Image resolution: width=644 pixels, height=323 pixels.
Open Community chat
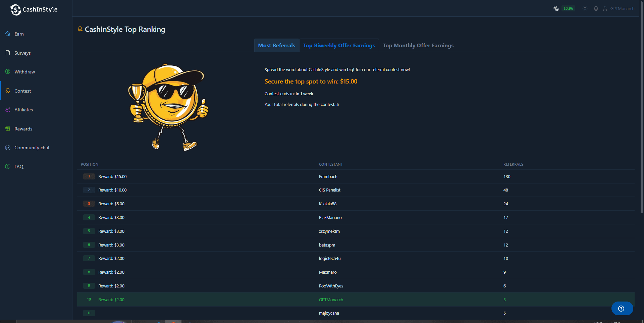pyautogui.click(x=32, y=148)
